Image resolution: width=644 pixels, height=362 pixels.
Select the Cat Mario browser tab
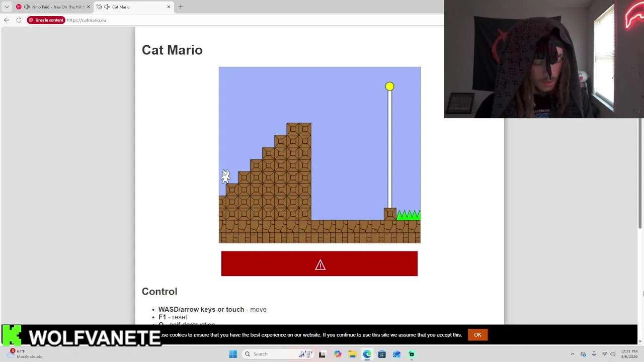[x=133, y=7]
